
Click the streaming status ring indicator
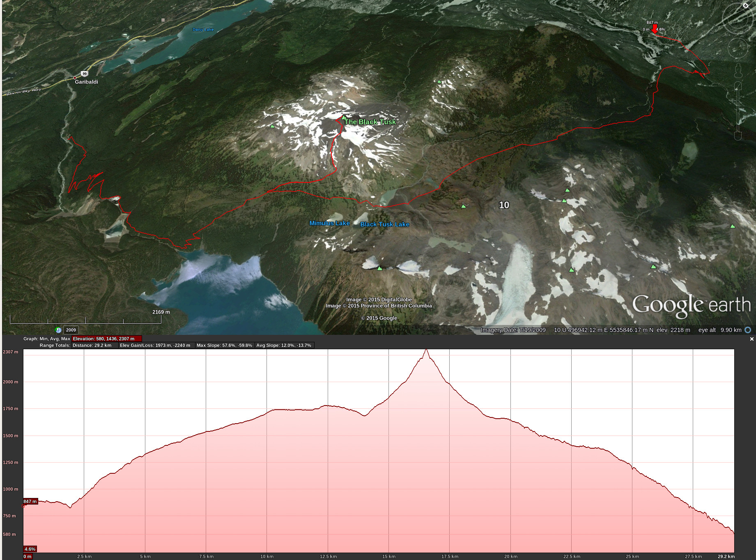[x=748, y=330]
